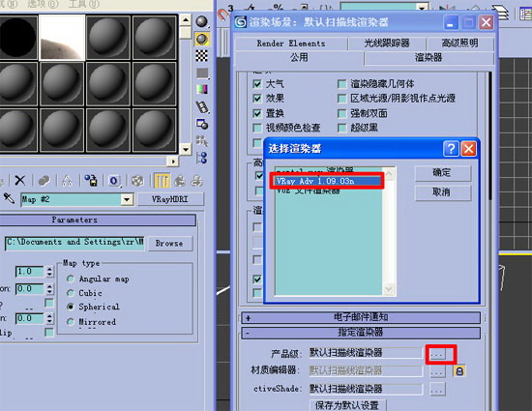Toggle the checkered Background icon

click(x=202, y=56)
